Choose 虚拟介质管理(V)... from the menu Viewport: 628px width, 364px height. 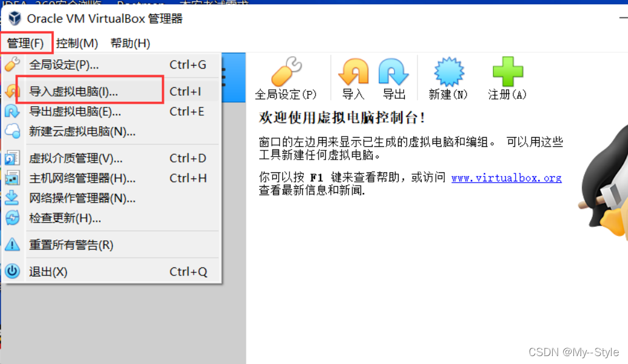click(x=112, y=158)
